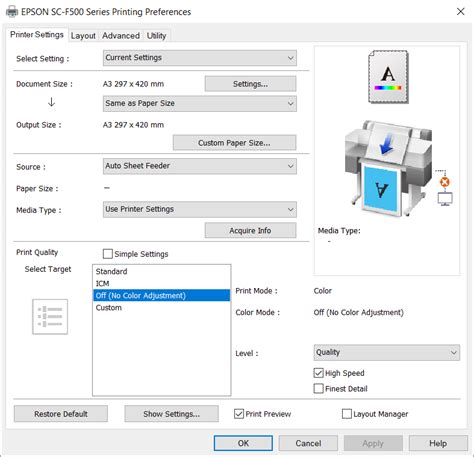
Task: Select Off (No Color Adjustment) list item
Action: pos(162,295)
